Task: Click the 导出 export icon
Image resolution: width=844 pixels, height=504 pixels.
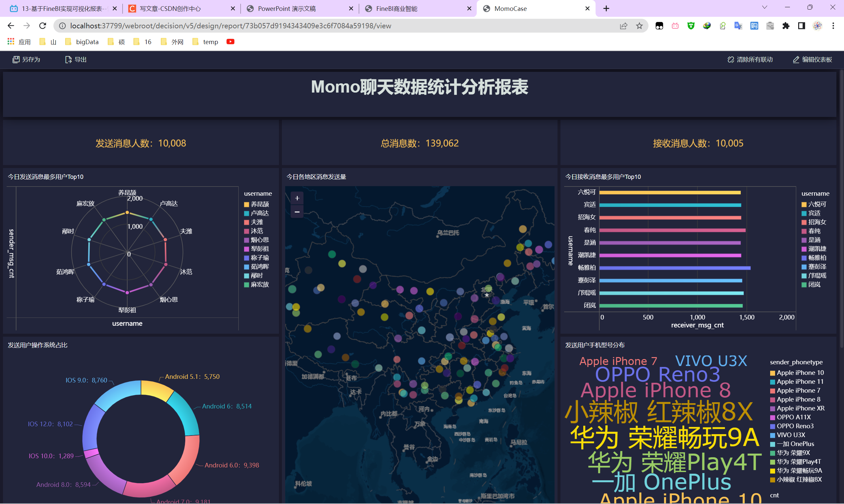Action: [x=68, y=59]
